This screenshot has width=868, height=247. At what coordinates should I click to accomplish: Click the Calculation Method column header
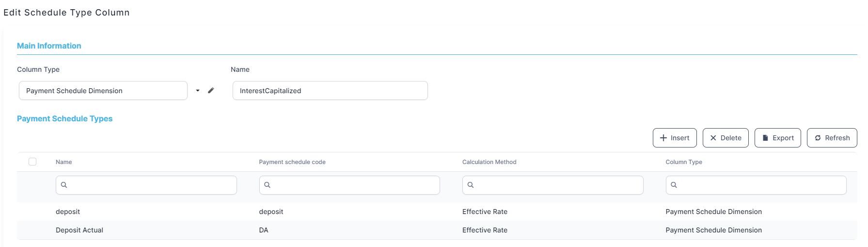[489, 162]
